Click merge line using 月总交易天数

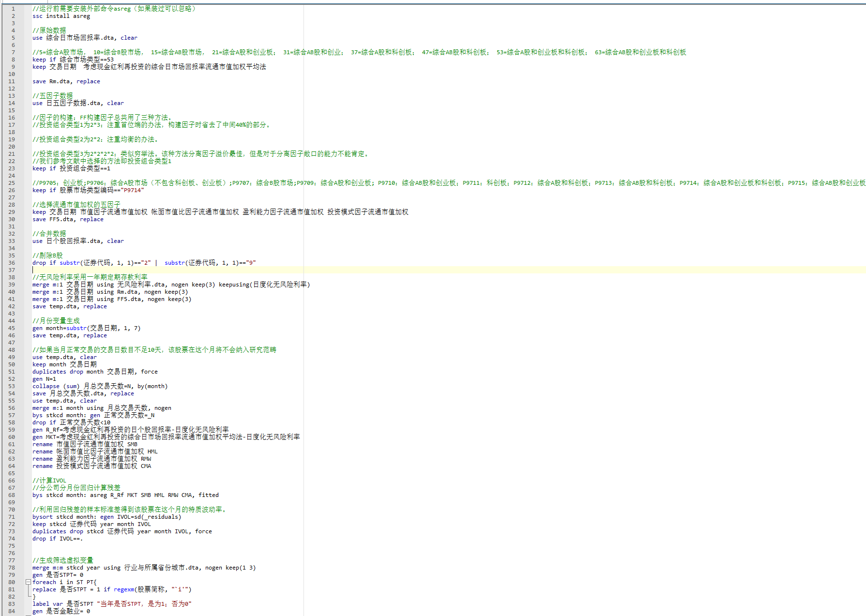[102, 408]
